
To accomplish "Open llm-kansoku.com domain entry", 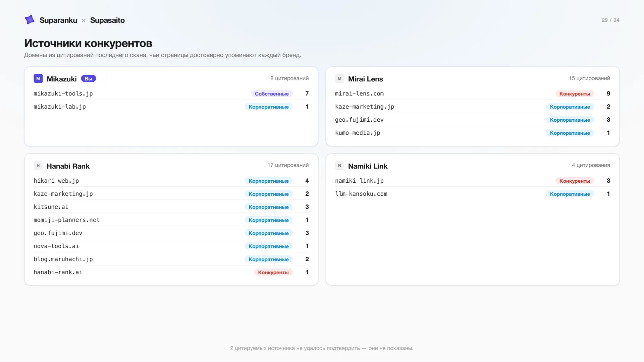I will tap(361, 194).
